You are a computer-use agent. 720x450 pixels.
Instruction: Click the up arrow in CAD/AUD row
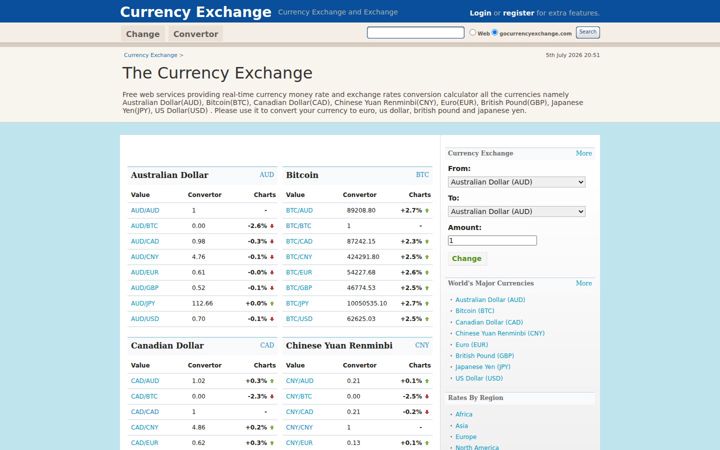272,381
